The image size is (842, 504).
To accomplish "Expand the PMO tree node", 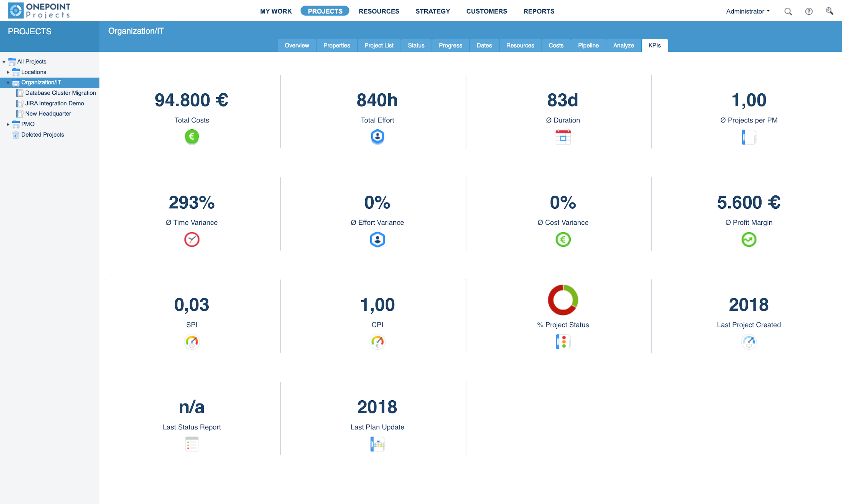I will [x=8, y=124].
